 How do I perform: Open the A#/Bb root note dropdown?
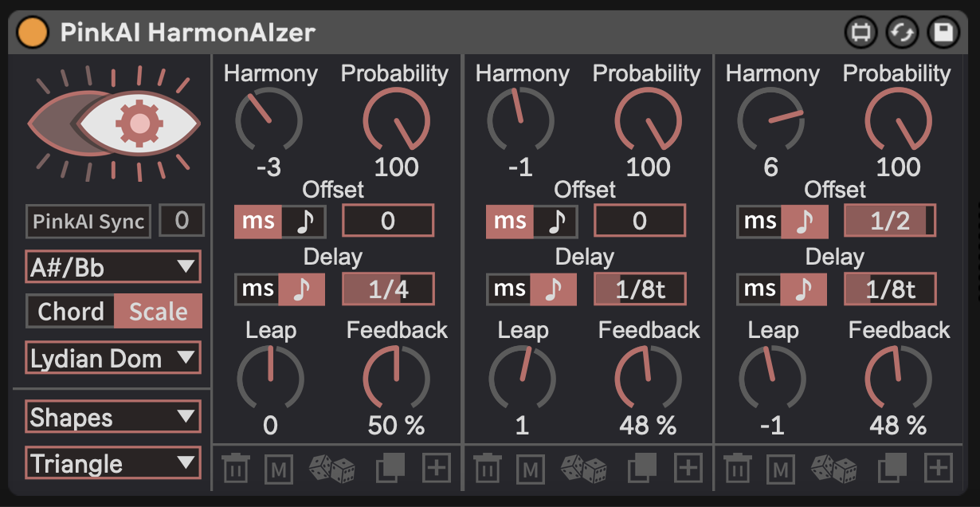113,267
